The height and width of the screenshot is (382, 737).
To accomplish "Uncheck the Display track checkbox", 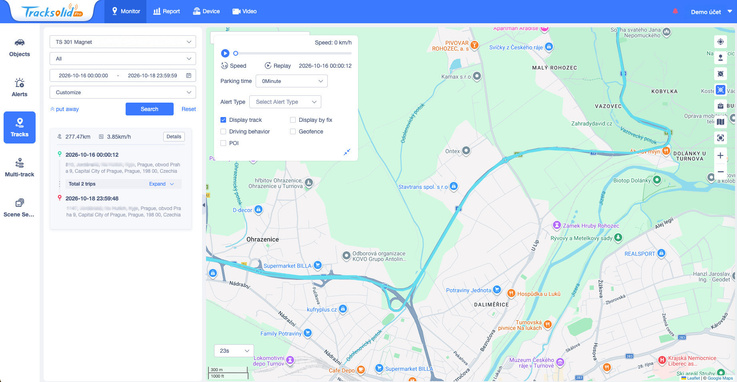I will (x=223, y=120).
